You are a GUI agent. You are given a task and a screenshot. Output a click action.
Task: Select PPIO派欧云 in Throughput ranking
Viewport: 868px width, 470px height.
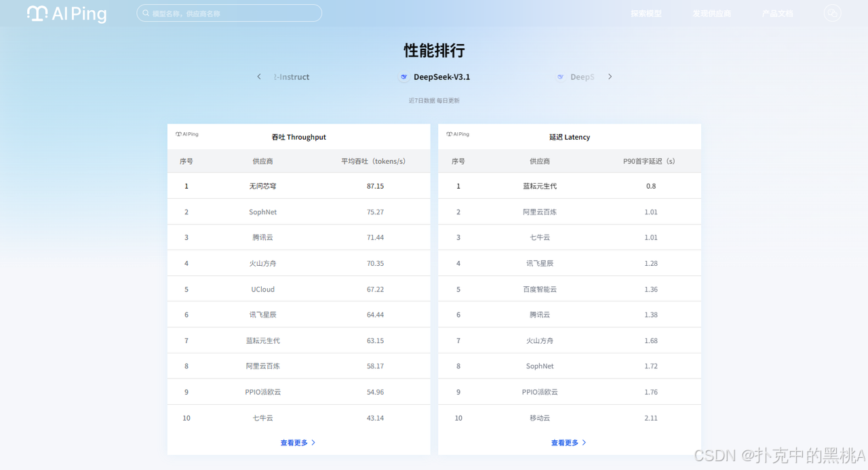pos(262,392)
